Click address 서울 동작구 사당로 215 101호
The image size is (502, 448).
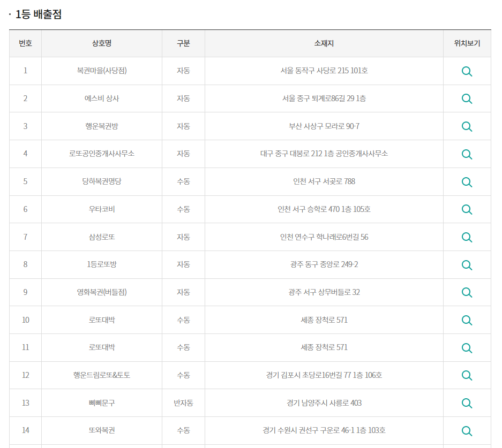pyautogui.click(x=324, y=70)
